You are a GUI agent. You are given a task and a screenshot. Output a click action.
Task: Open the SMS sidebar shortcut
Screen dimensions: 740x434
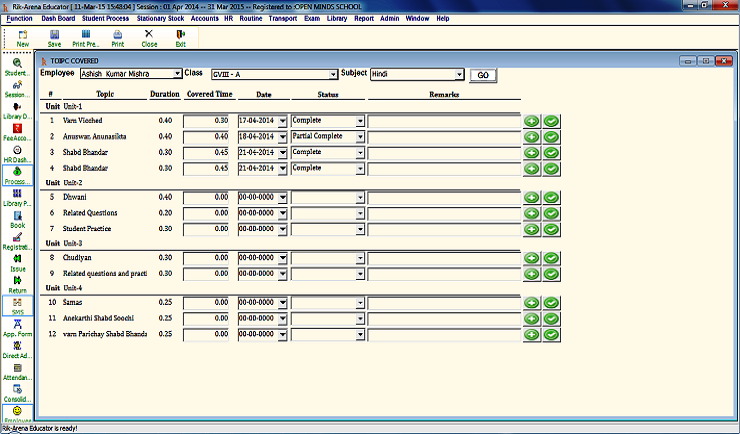coord(17,305)
